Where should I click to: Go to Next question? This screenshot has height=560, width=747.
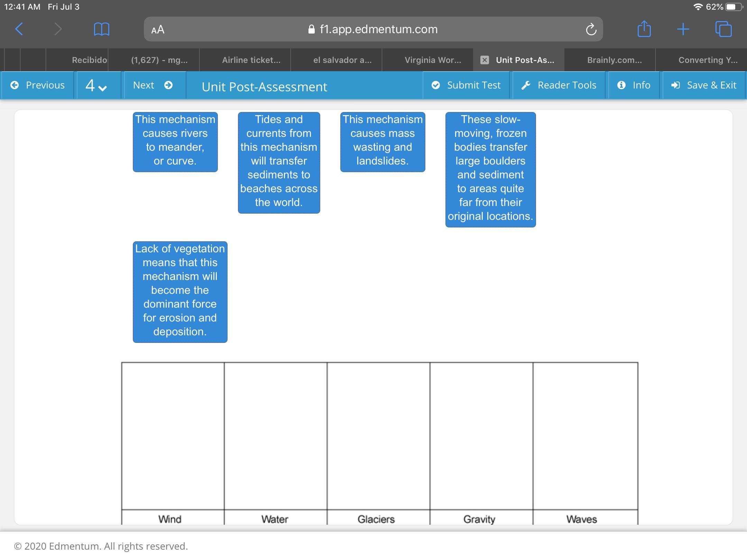click(153, 85)
